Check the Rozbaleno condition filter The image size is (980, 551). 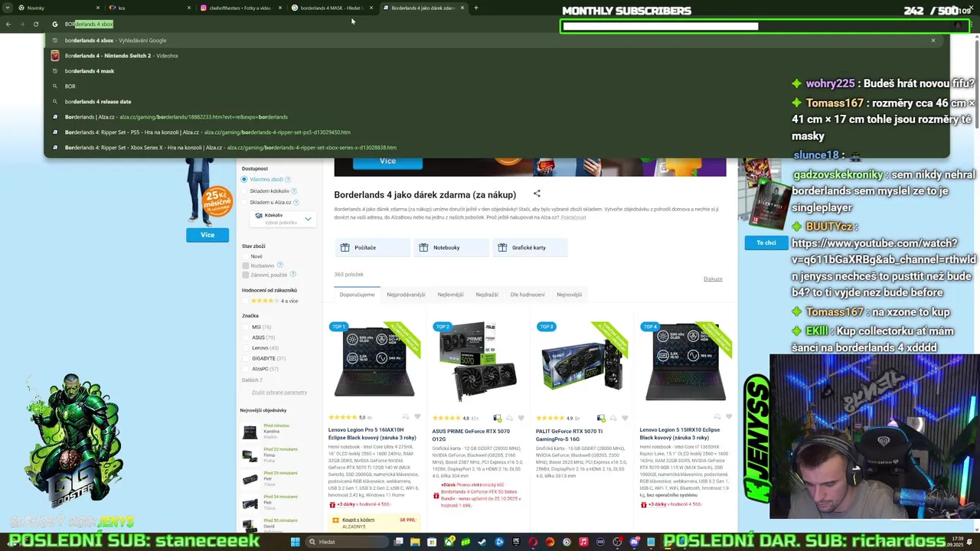246,266
